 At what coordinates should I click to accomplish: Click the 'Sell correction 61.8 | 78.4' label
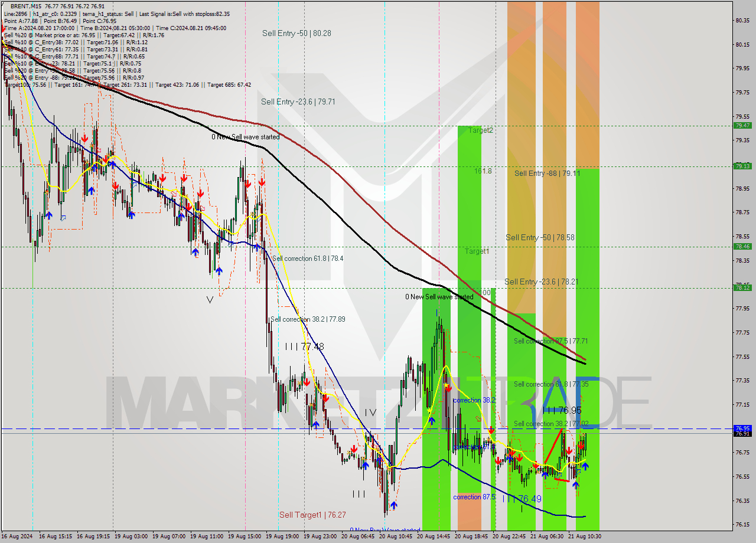click(308, 259)
